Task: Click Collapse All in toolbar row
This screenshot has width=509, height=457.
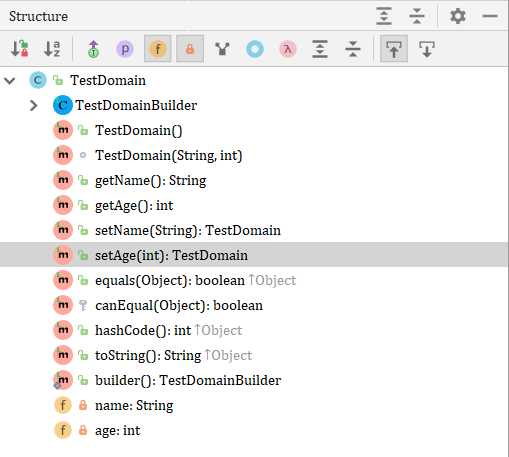Action: pos(353,49)
